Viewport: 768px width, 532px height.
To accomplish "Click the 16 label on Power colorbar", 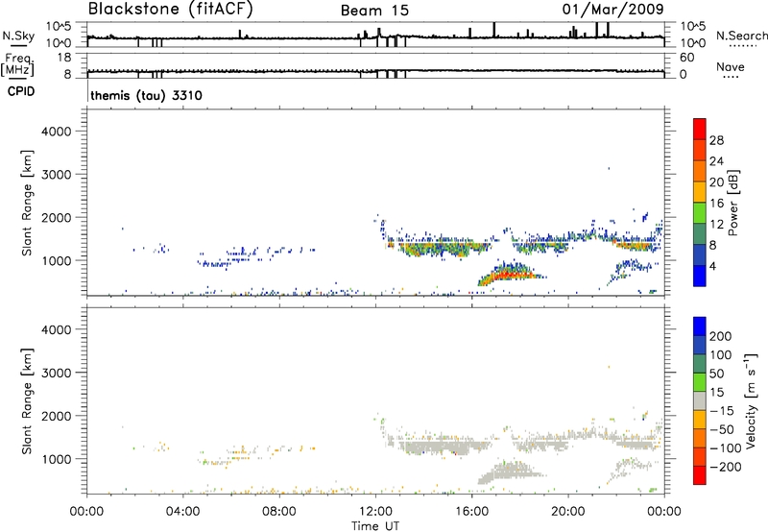I will pyautogui.click(x=716, y=204).
